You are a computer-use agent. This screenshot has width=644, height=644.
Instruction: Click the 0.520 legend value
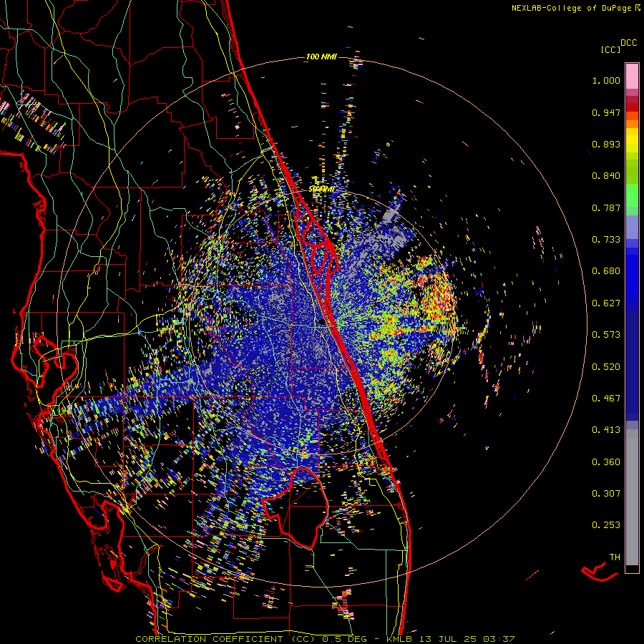[x=606, y=366]
